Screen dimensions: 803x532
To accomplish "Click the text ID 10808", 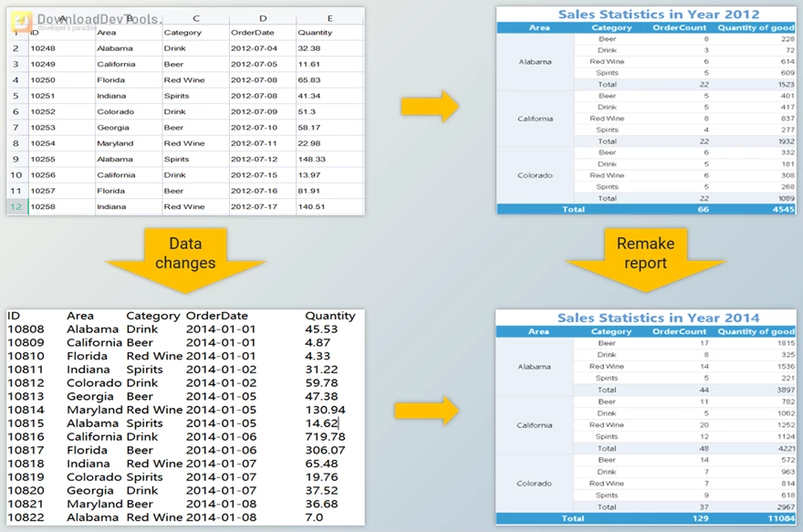I will tap(26, 329).
